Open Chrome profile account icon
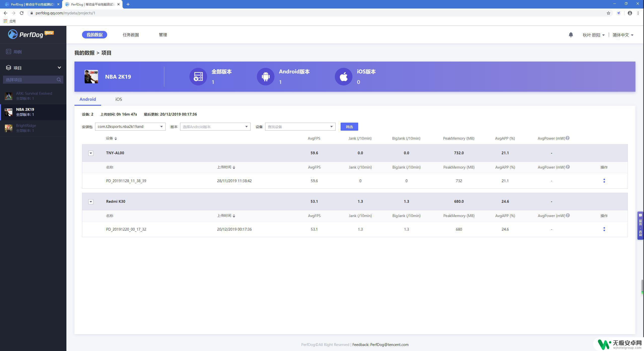This screenshot has height=351, width=644. (x=630, y=13)
